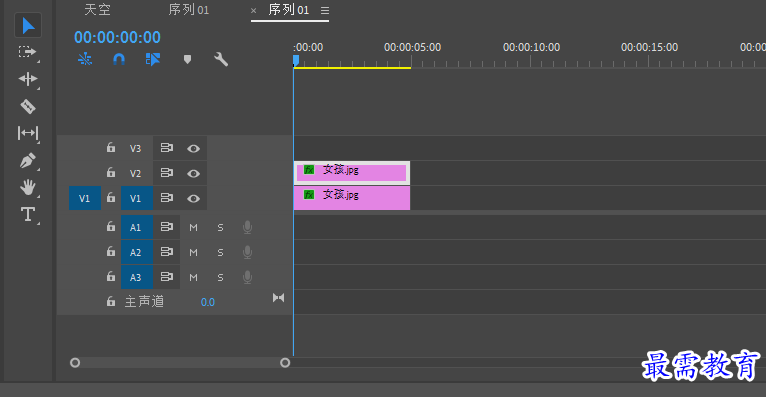Select the Hand tool

(27, 188)
